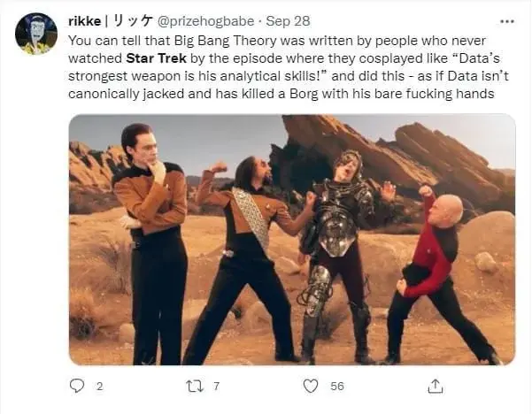Open the @prizehogbabe handle link
This screenshot has width=532, height=414.
pos(205,21)
